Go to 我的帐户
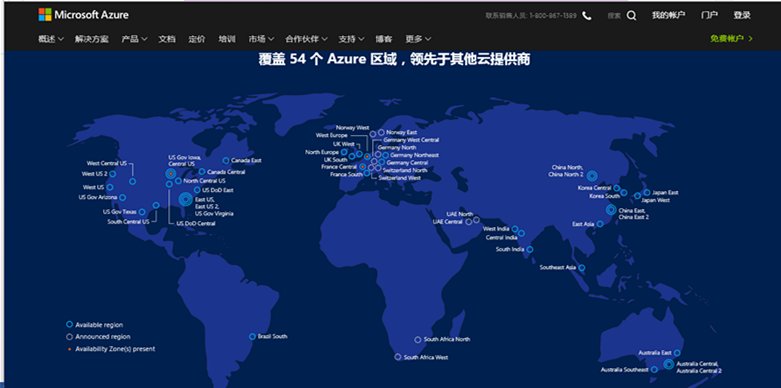 click(x=668, y=15)
